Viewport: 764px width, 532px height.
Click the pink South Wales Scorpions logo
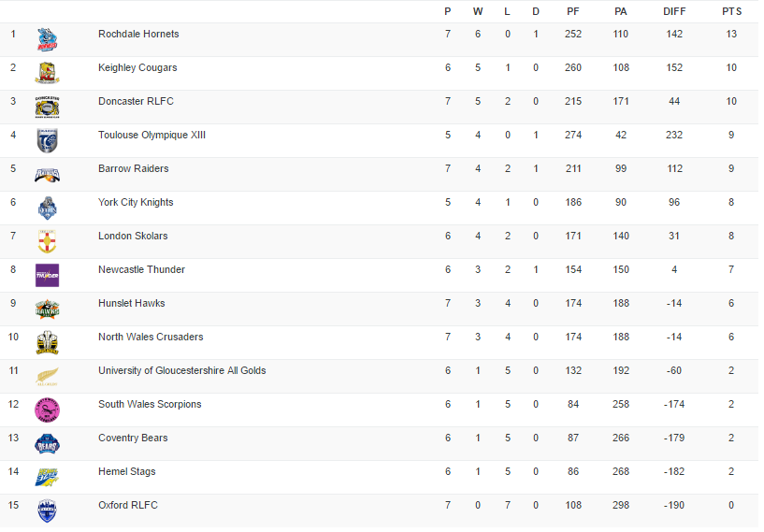tap(48, 410)
